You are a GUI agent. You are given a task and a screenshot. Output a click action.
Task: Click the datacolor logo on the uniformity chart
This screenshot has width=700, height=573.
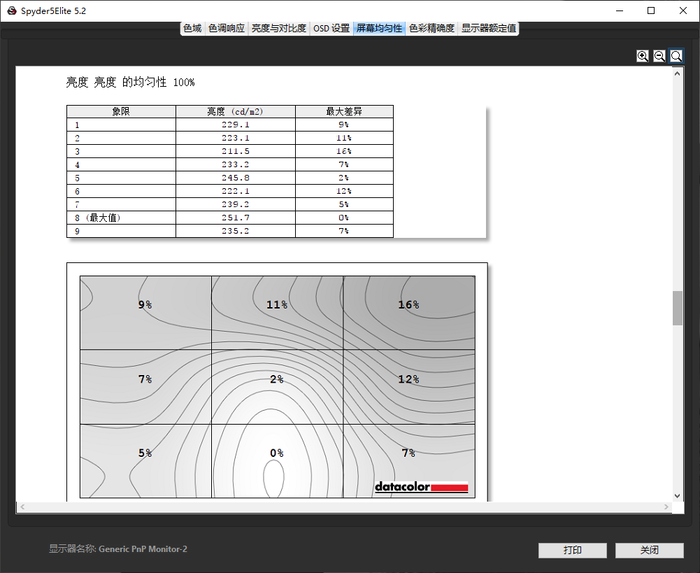click(421, 487)
